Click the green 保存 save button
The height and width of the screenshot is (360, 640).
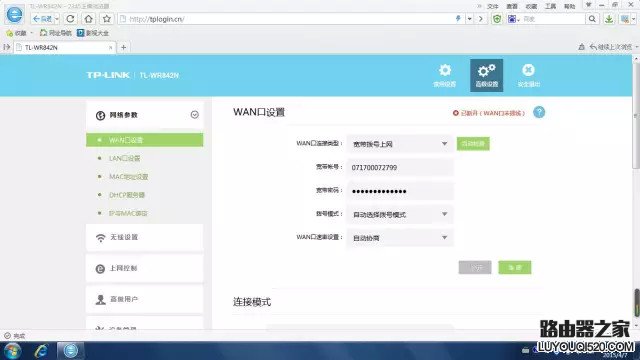click(515, 267)
